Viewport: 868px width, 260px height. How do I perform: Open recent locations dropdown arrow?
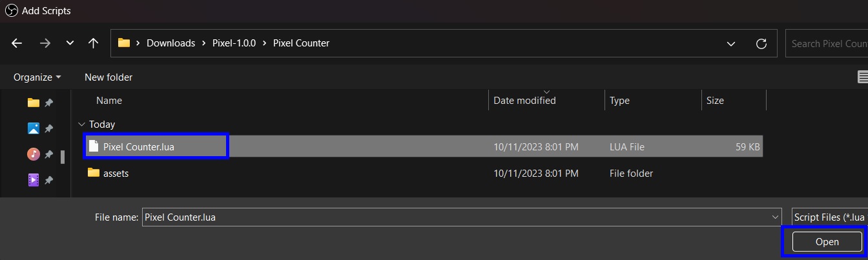coord(70,43)
